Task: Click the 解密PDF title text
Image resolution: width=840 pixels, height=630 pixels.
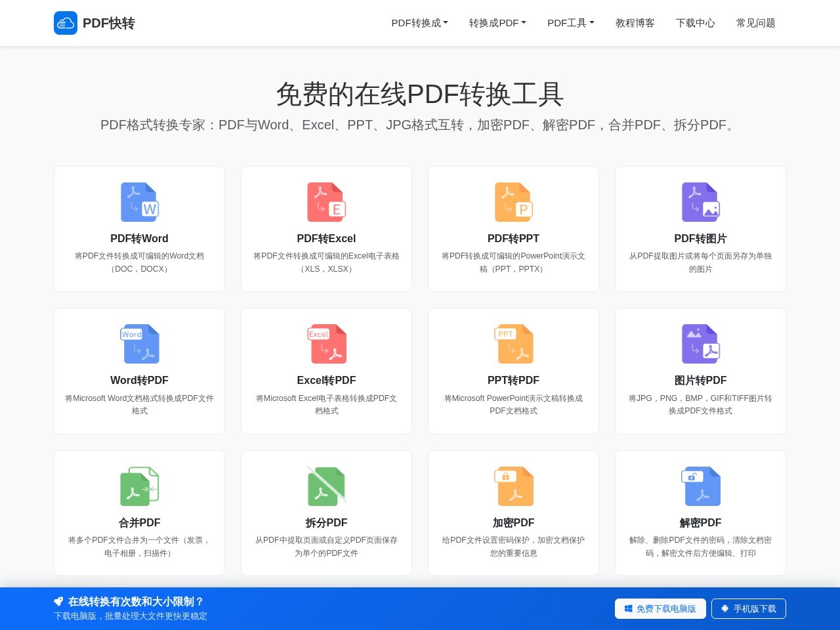Action: [701, 523]
